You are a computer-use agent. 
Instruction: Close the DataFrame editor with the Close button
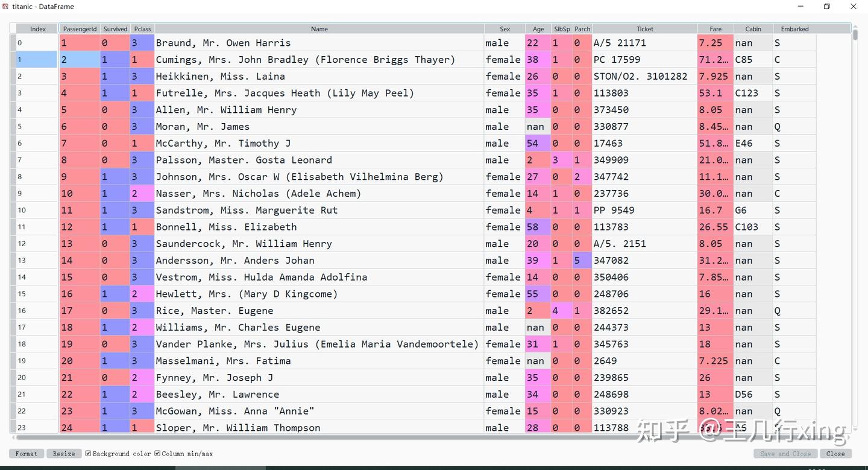(x=835, y=454)
